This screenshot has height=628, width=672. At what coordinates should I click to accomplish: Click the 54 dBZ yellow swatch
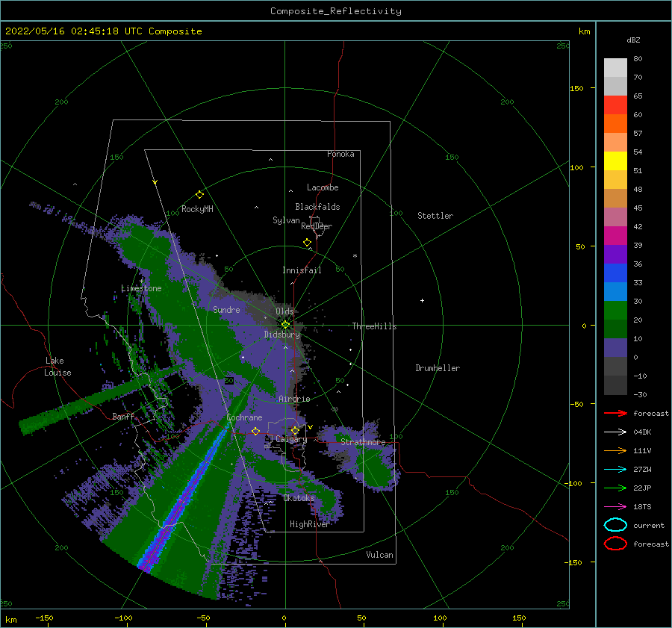(x=615, y=161)
